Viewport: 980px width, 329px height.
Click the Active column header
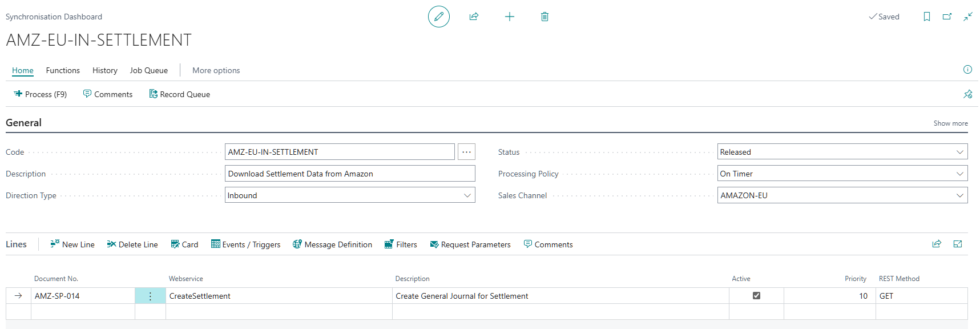point(741,279)
